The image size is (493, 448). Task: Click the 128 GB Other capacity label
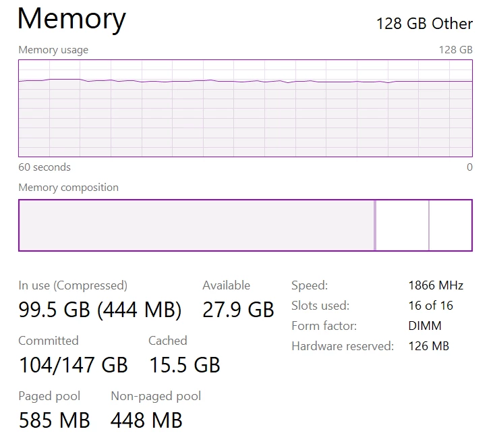pyautogui.click(x=424, y=24)
